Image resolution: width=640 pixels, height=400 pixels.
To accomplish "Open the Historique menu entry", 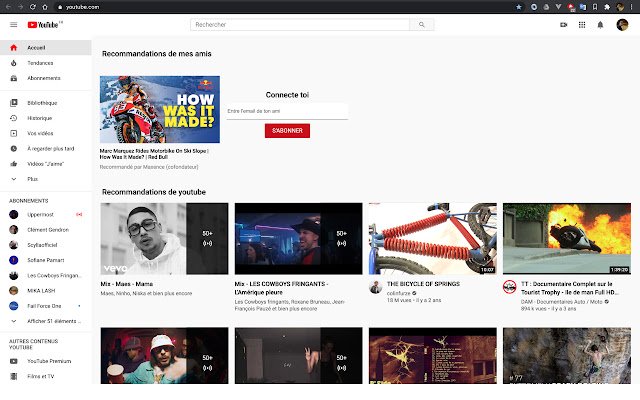I will click(x=46, y=118).
